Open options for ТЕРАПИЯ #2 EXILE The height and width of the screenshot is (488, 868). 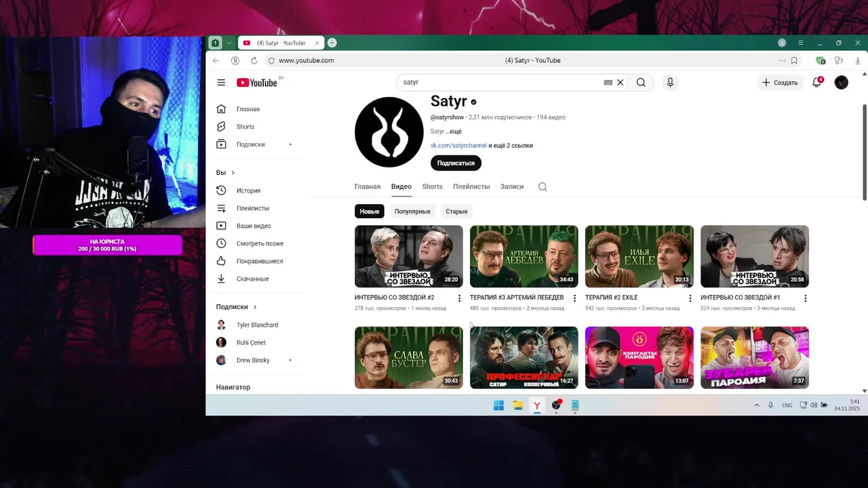[x=690, y=298]
